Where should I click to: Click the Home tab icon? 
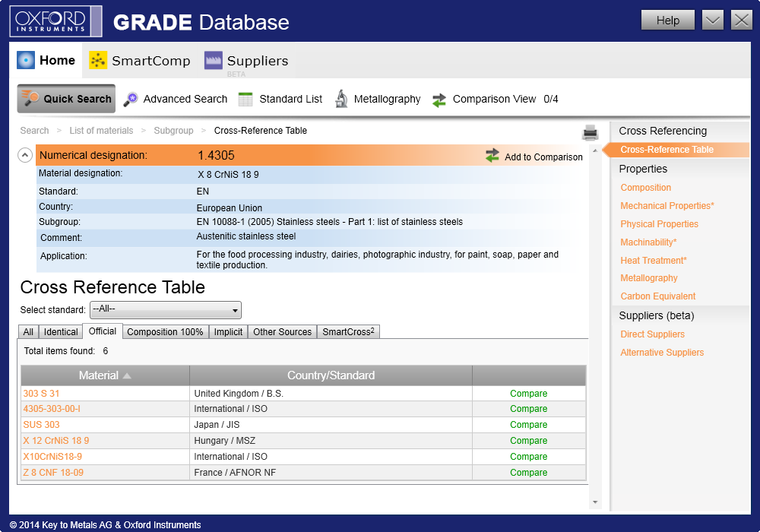[x=26, y=60]
